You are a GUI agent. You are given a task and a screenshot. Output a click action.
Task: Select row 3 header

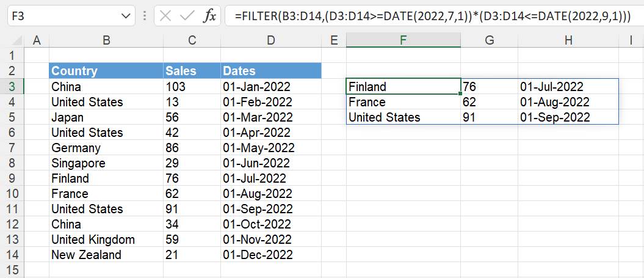pos(12,86)
